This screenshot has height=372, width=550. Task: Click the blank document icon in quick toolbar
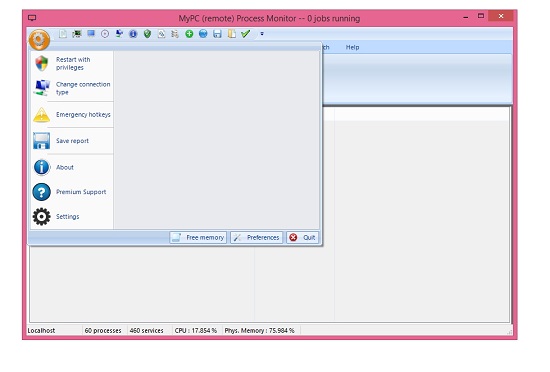point(63,34)
